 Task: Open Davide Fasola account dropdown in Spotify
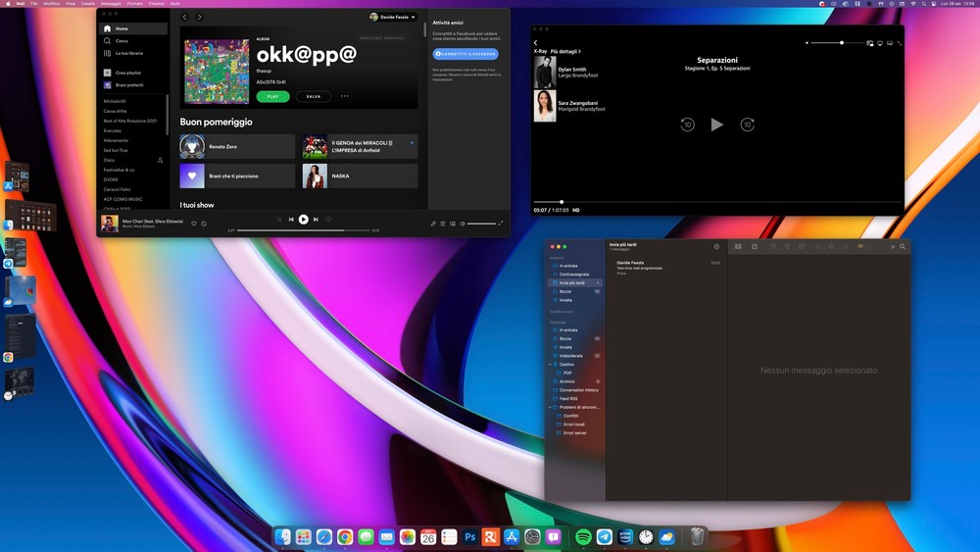click(393, 17)
